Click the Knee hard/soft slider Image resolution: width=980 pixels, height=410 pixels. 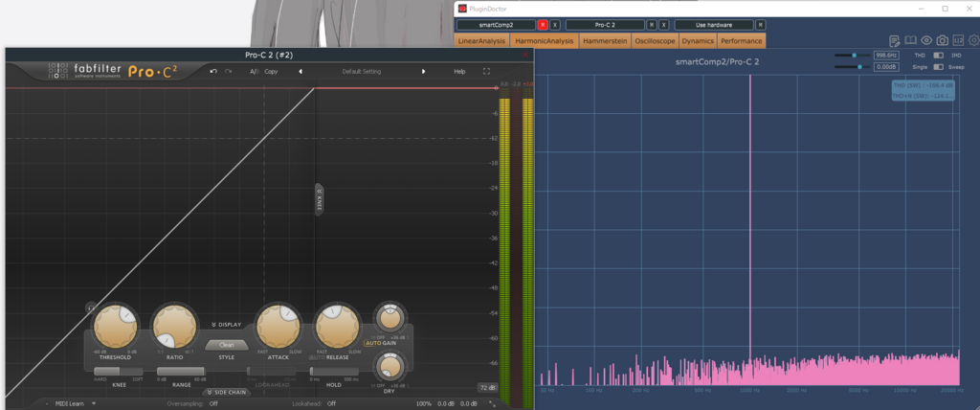coord(118,372)
